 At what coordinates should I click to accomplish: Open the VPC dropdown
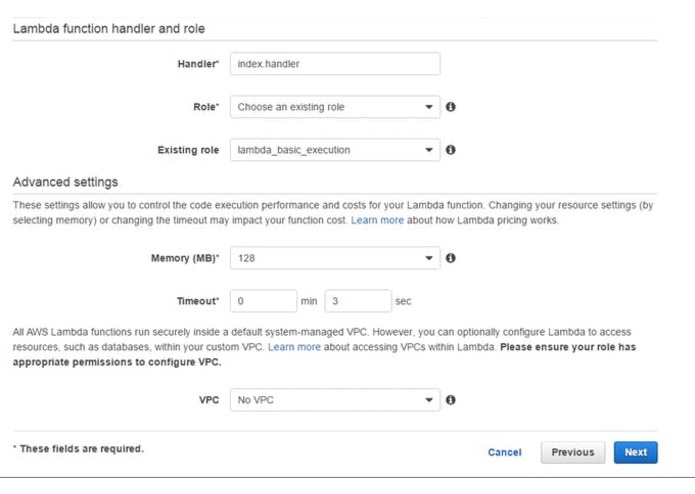335,400
